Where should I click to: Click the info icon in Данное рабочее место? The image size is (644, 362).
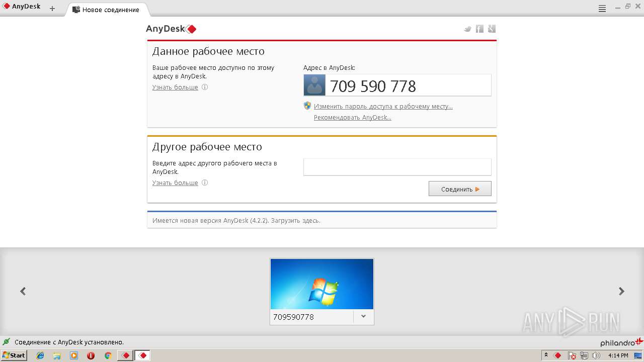point(205,87)
